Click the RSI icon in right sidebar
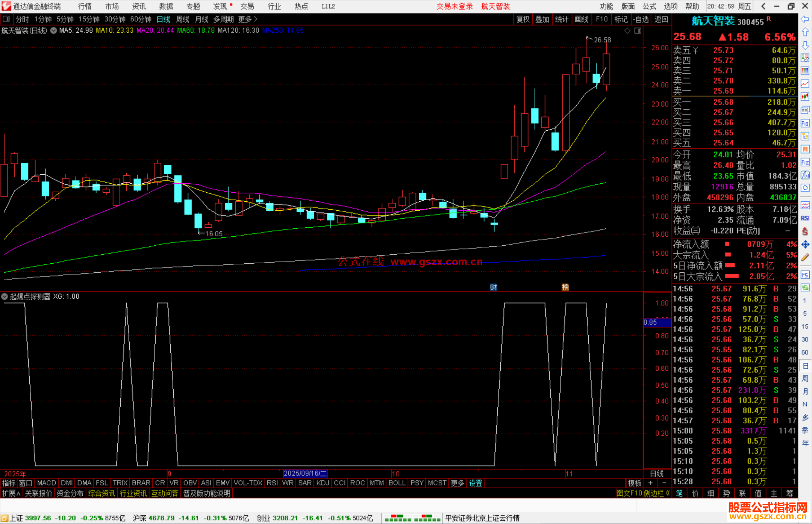This screenshot has height=524, width=812. (805, 218)
